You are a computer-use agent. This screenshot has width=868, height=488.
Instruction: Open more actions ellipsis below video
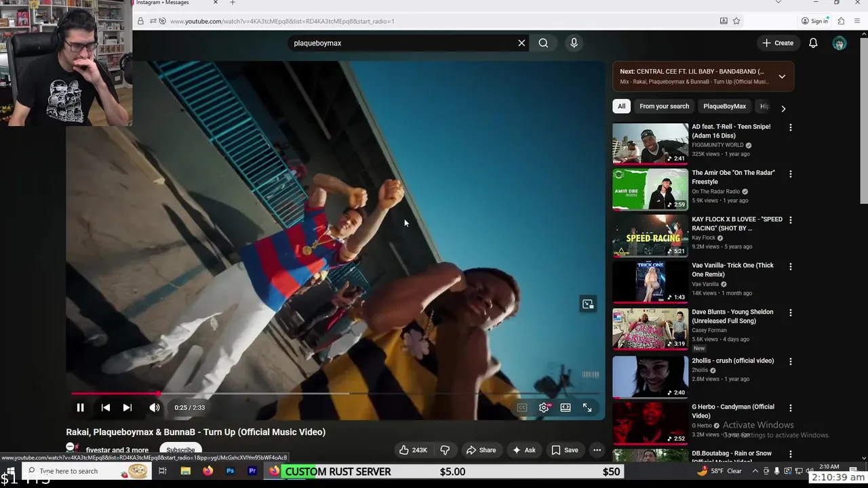(x=597, y=450)
